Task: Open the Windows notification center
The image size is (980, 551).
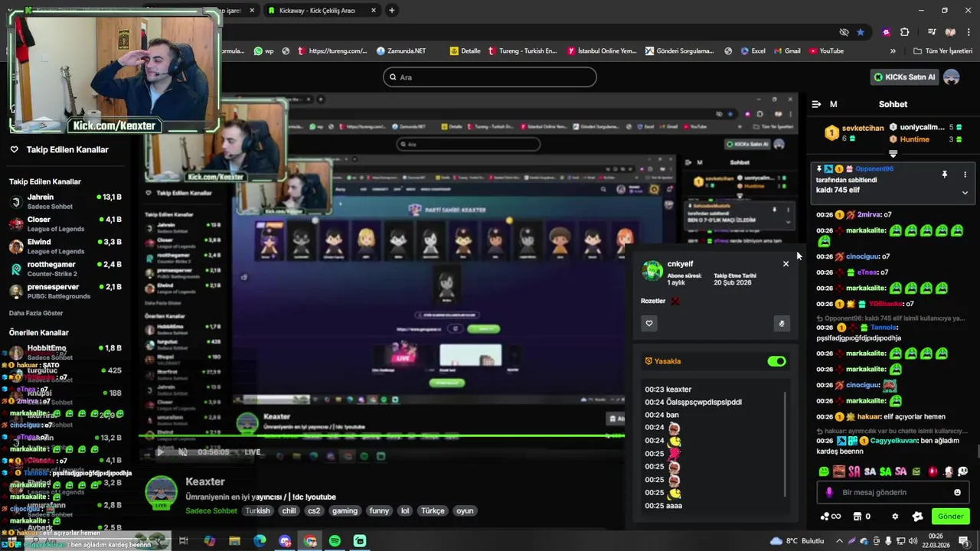Action: click(963, 541)
